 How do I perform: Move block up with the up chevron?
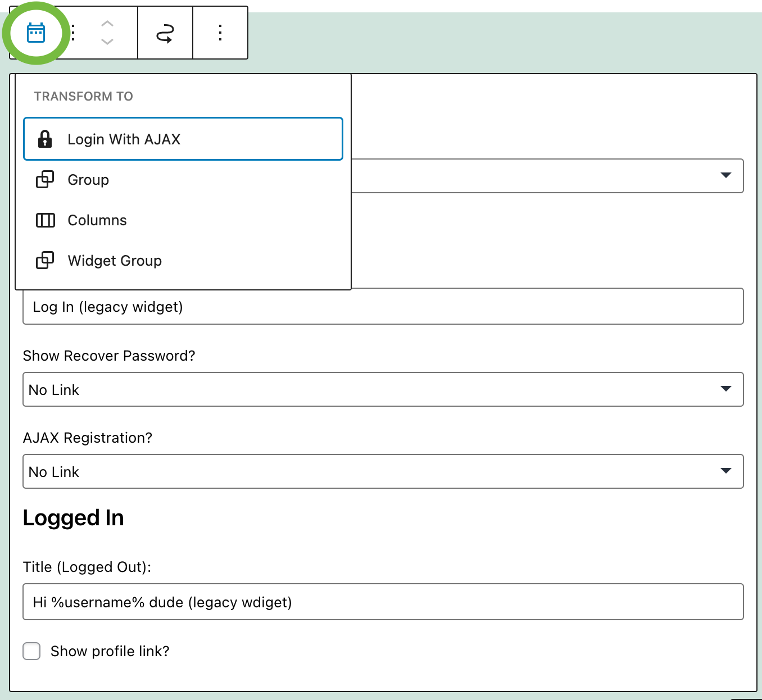coord(107,24)
